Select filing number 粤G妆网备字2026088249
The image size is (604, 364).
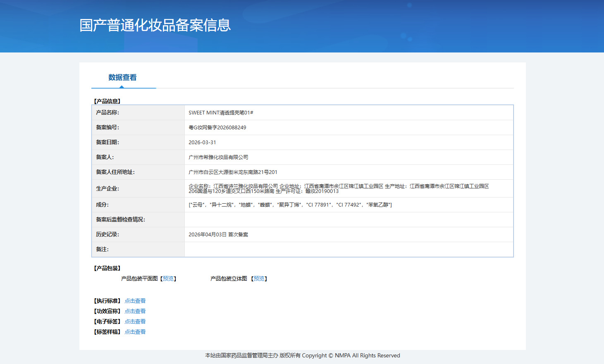point(217,128)
